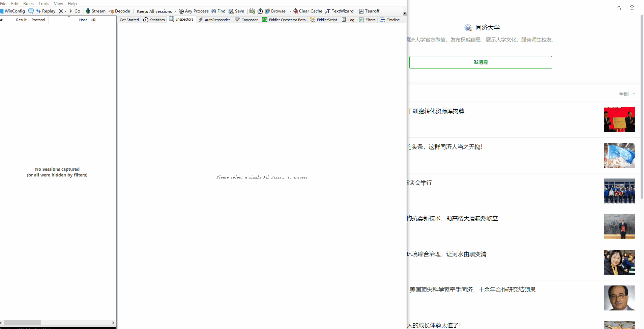Click the share icon in WeChat window
The image size is (644, 329).
coord(618,8)
